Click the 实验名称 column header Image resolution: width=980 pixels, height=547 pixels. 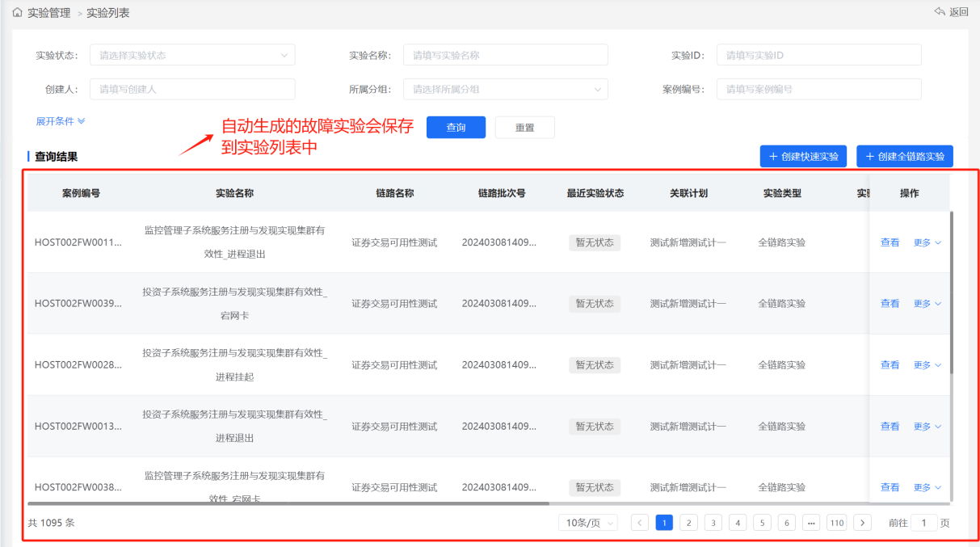point(234,193)
